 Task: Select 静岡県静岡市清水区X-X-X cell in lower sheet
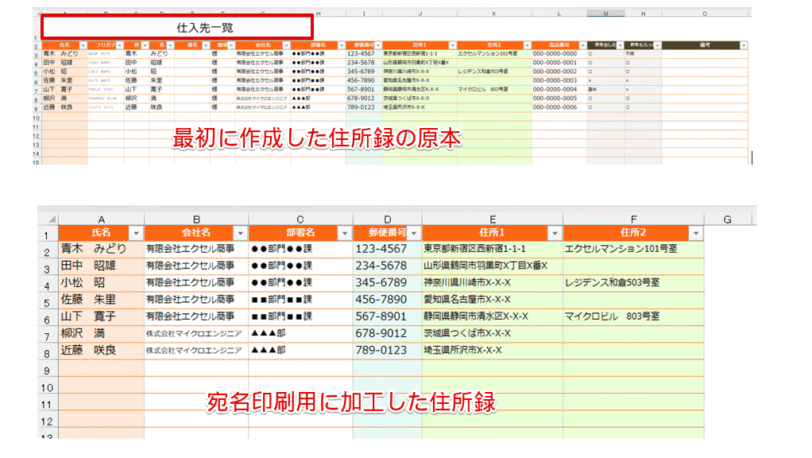click(x=492, y=317)
